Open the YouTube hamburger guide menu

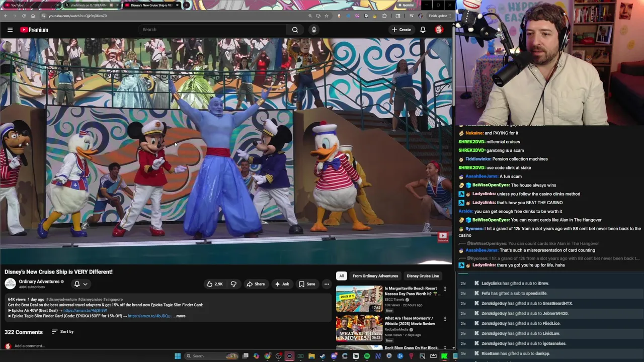(x=10, y=30)
